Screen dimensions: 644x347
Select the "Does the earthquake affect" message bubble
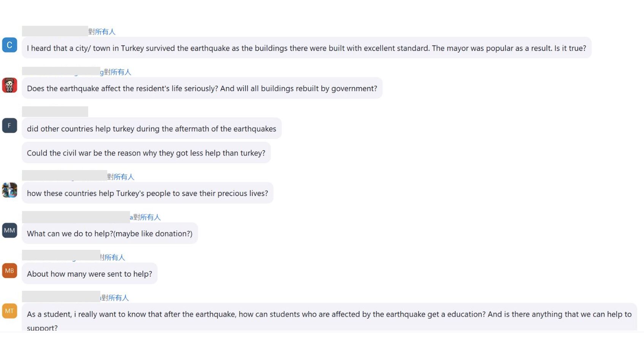[202, 88]
